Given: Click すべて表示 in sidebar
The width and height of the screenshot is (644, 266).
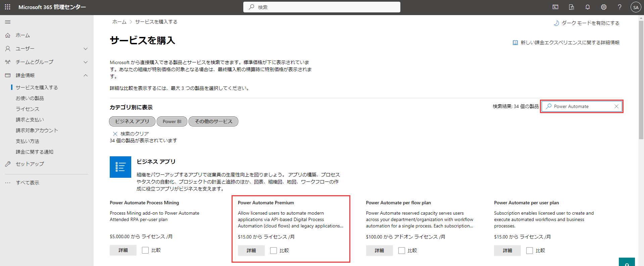Looking at the screenshot, I should pos(28,183).
